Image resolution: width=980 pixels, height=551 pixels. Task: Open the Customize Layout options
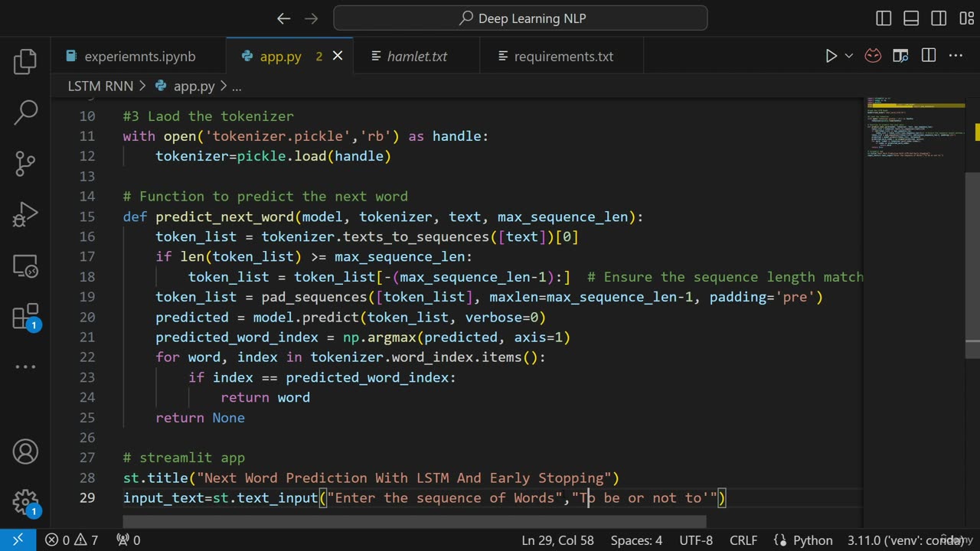[x=966, y=18]
